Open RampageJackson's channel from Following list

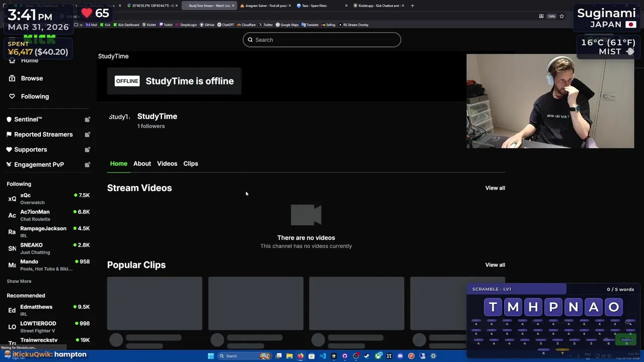[x=49, y=232]
